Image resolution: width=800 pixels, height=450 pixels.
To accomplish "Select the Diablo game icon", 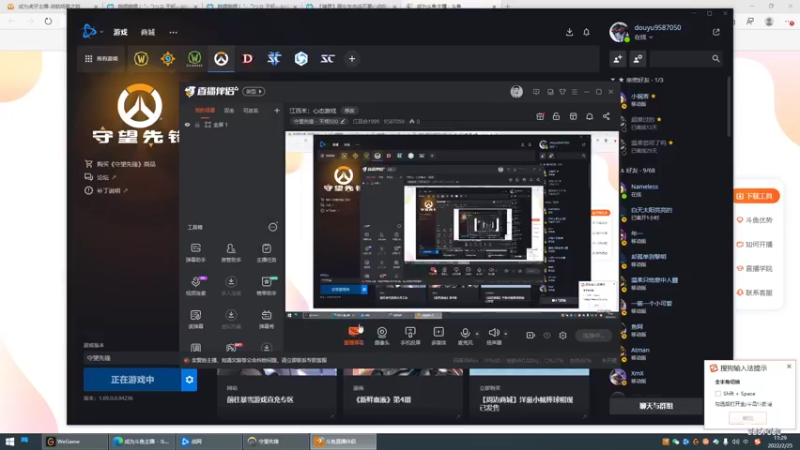I will [x=247, y=59].
